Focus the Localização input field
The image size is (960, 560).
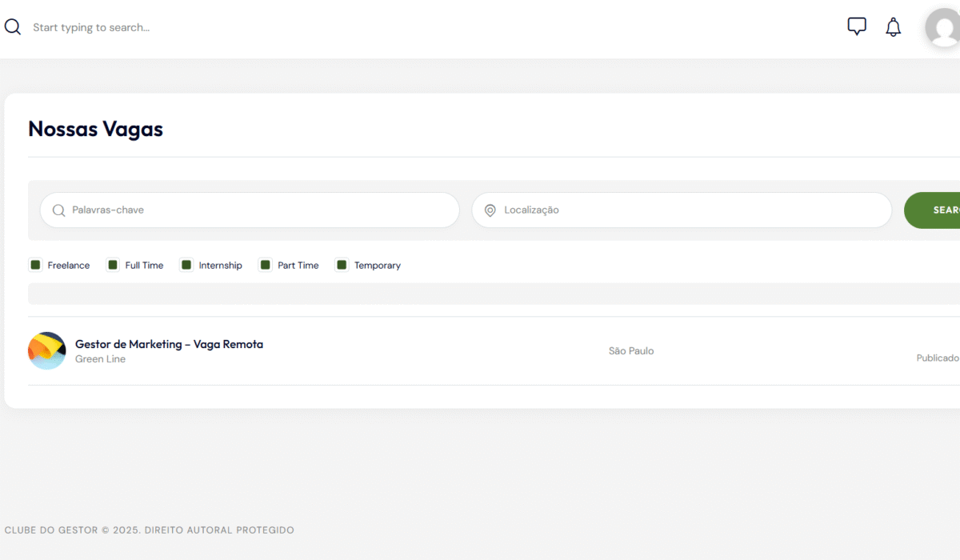pos(688,210)
